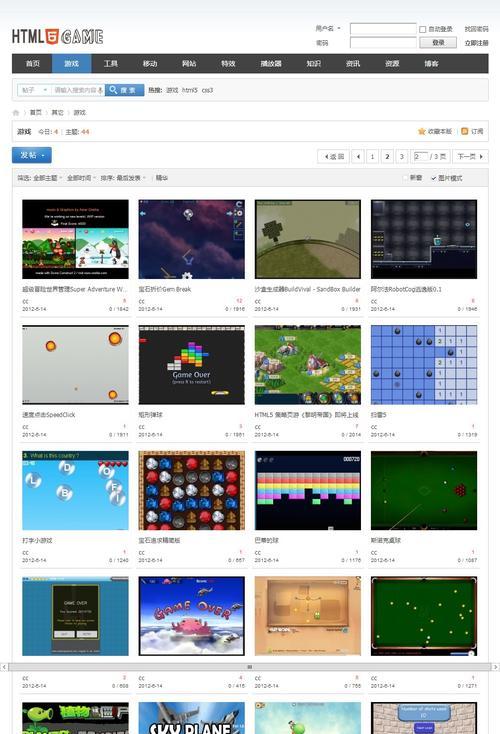Click the 'Gem Break' post title link

click(165, 289)
